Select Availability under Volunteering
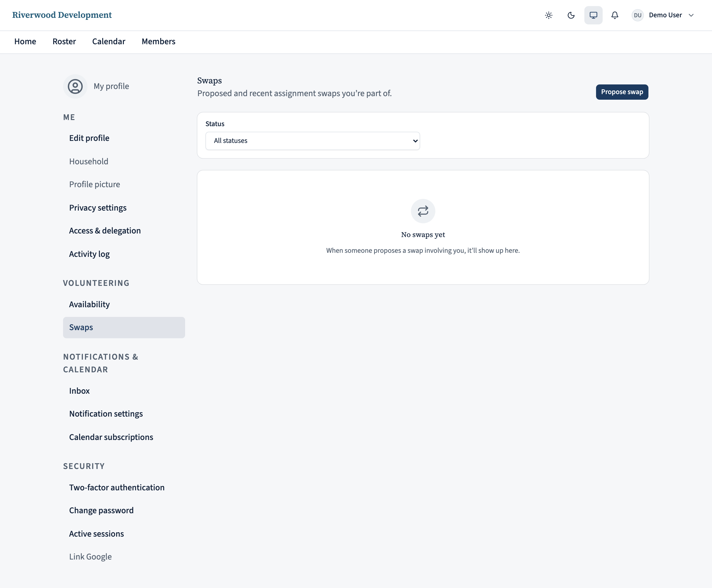 pos(89,304)
